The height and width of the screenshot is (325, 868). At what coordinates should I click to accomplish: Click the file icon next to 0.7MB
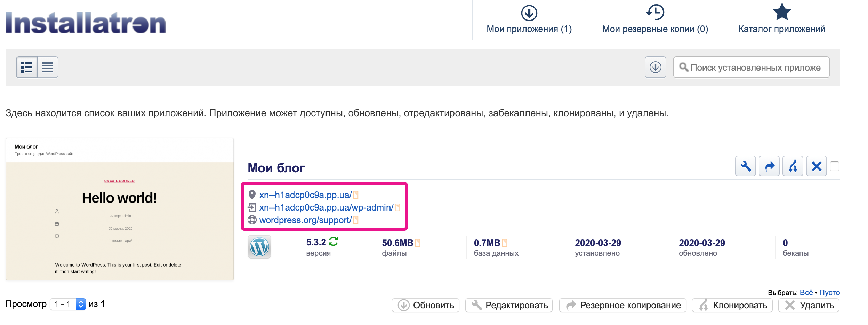pos(505,243)
